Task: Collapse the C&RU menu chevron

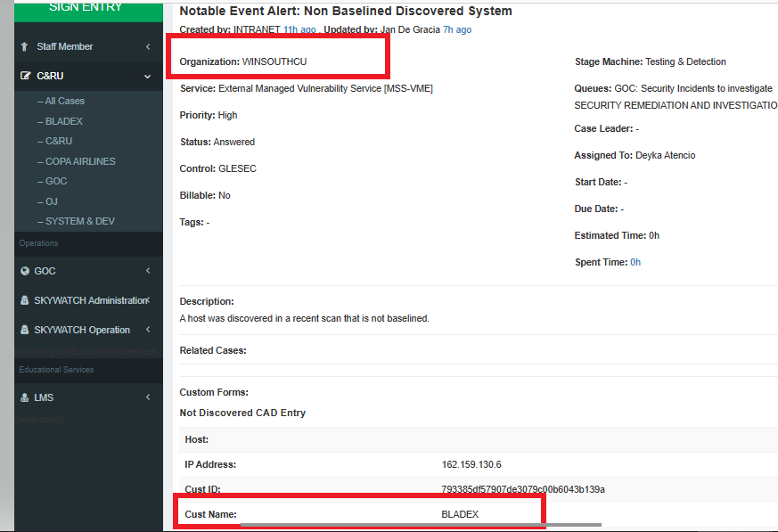Action: point(147,77)
